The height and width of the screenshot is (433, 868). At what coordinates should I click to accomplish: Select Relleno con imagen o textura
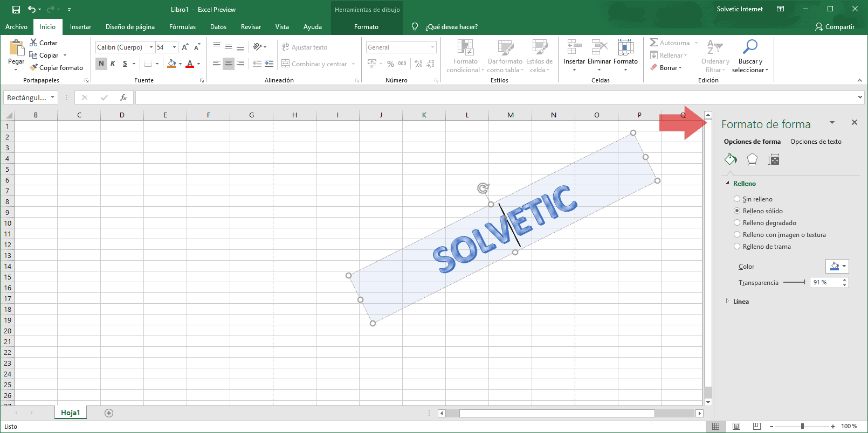[737, 235]
